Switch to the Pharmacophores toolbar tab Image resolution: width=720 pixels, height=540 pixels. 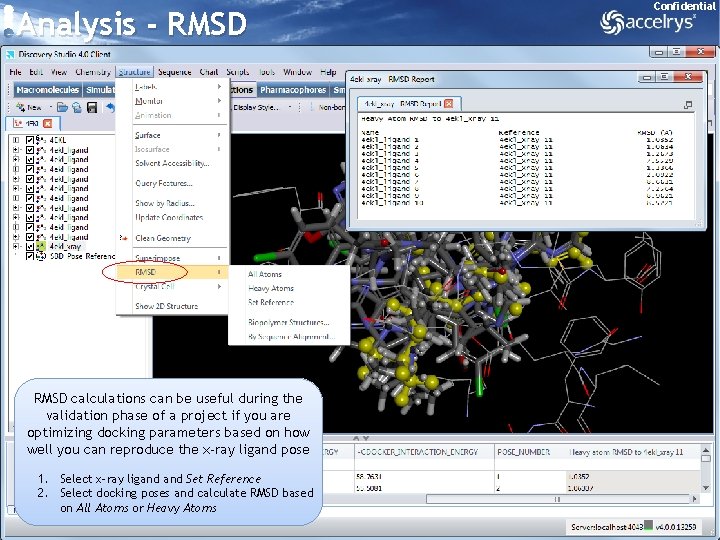click(293, 90)
